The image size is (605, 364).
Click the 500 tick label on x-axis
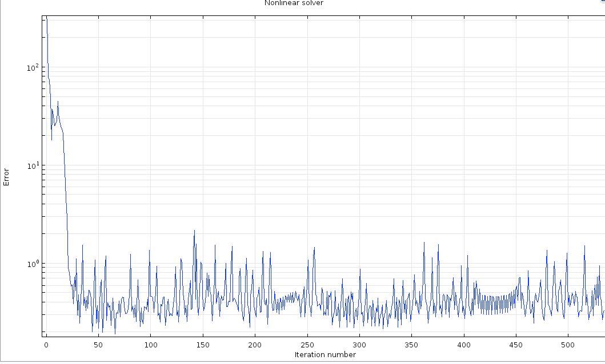pyautogui.click(x=568, y=345)
